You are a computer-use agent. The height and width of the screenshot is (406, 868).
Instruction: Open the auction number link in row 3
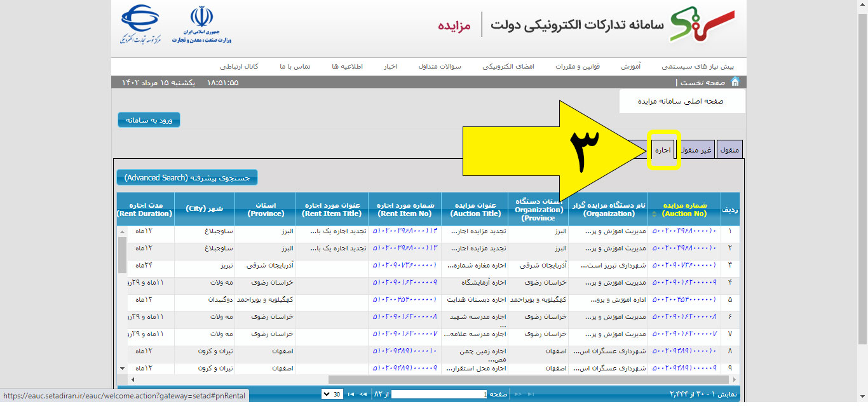[x=685, y=265]
